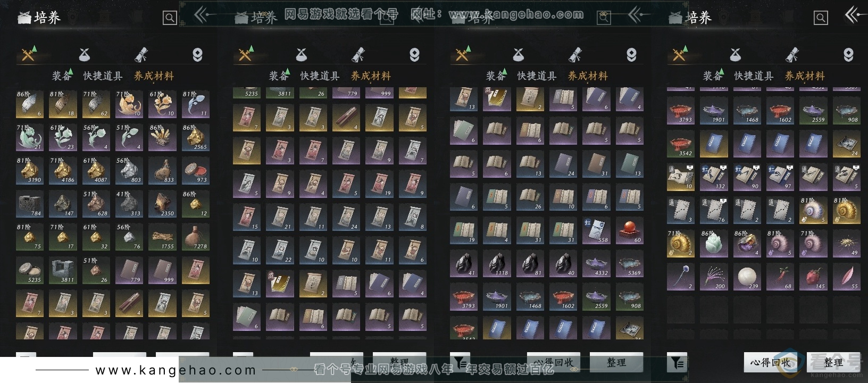Select the 81阶 gold ore with count 3190
This screenshot has width=868, height=383.
pos(30,170)
